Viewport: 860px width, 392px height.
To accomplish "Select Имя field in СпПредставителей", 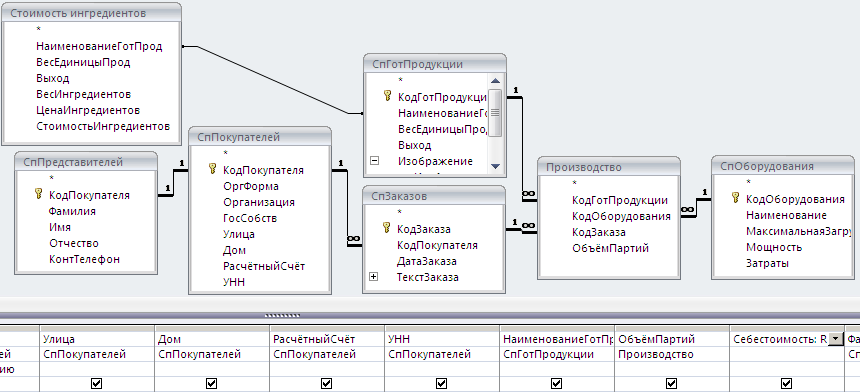I will pyautogui.click(x=60, y=227).
